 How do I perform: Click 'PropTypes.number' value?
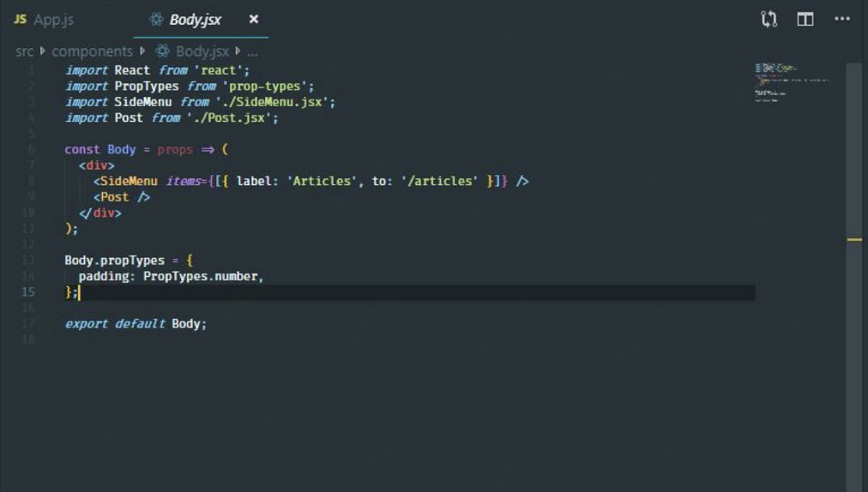point(201,276)
